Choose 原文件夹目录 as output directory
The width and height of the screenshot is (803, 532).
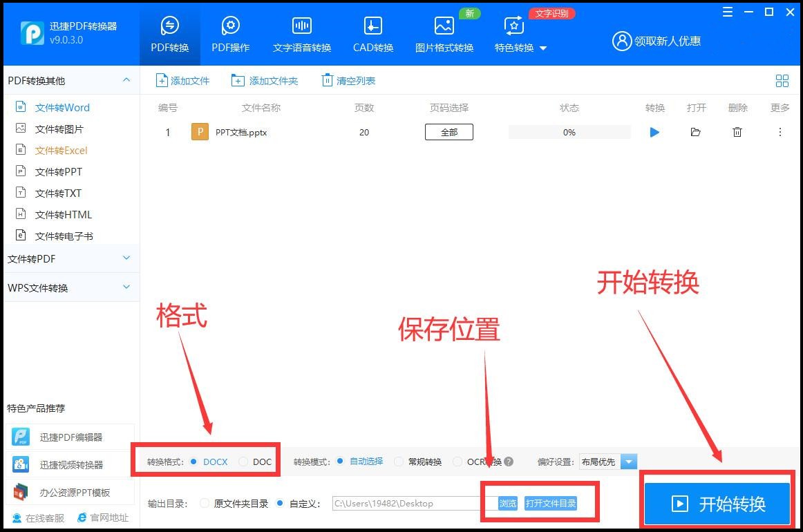[221, 504]
